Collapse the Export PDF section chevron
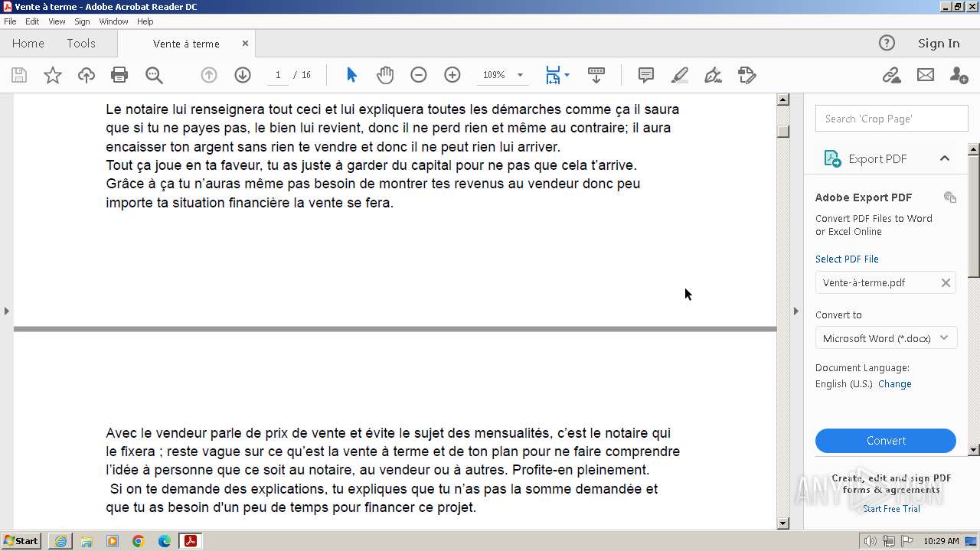The width and height of the screenshot is (980, 551). point(945,158)
